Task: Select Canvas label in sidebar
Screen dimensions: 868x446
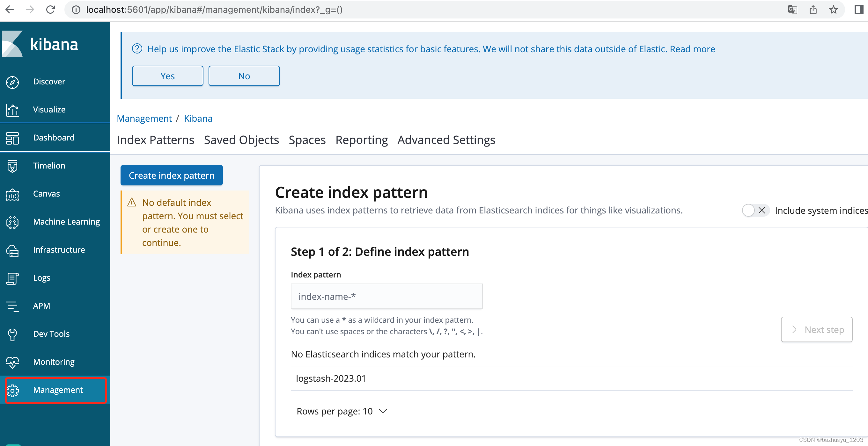Action: pyautogui.click(x=47, y=194)
